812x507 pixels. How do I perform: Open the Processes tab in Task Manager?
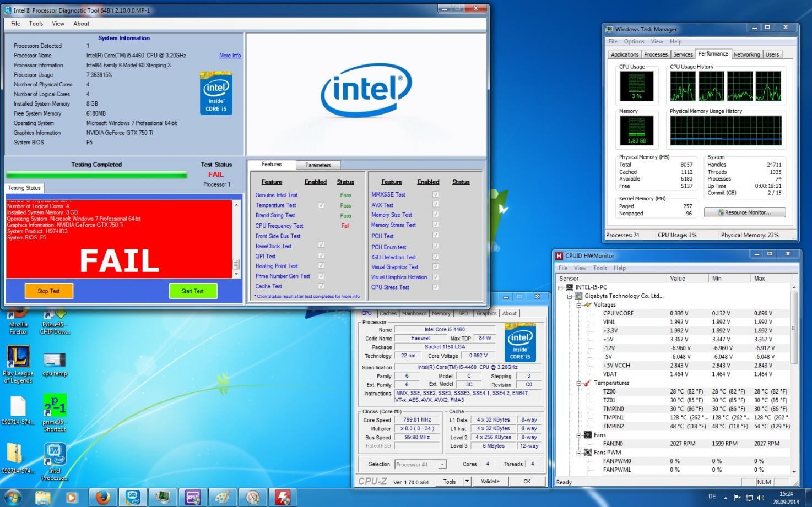click(x=656, y=54)
